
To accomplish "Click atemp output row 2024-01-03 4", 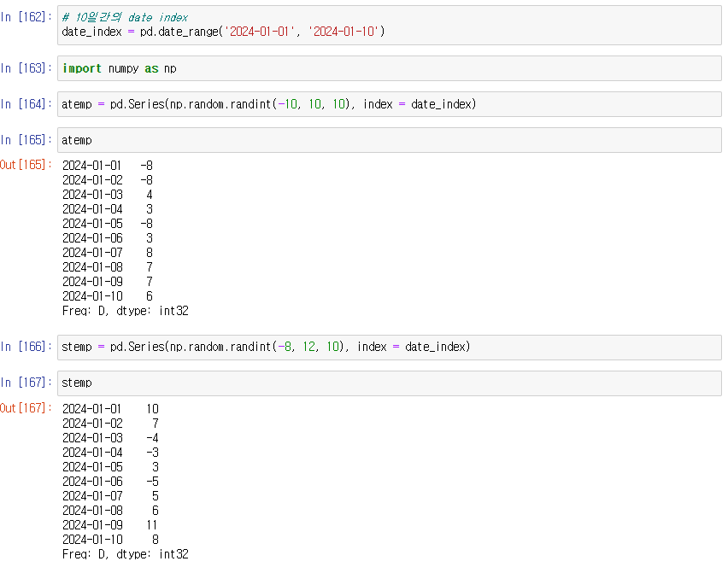I will click(108, 195).
